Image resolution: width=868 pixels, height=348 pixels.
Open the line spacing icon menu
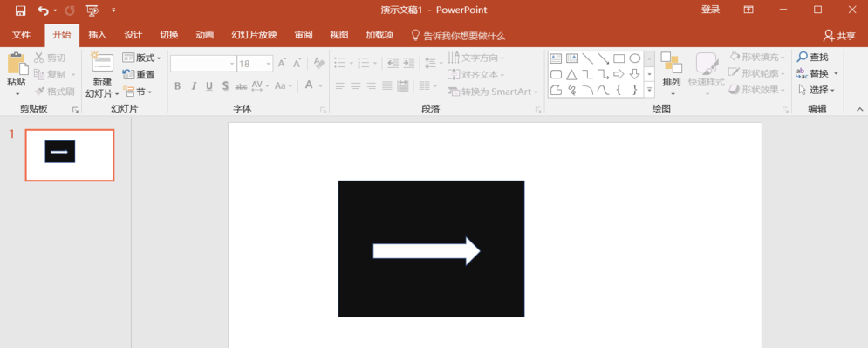point(433,63)
